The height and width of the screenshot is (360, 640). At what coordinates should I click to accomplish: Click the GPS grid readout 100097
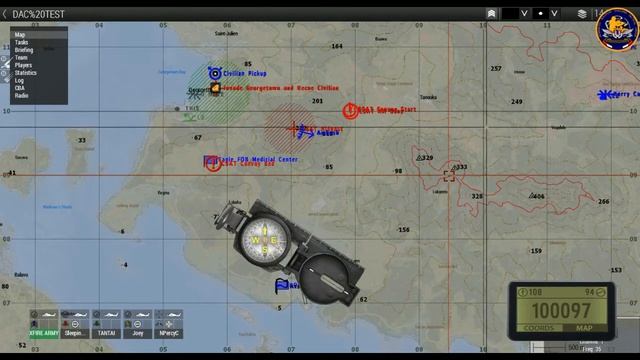(561, 311)
